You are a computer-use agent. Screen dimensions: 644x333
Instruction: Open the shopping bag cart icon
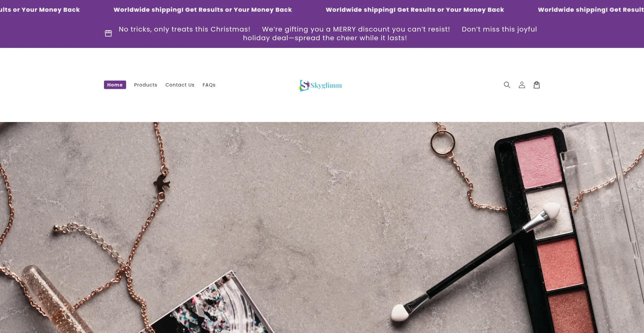(x=536, y=85)
